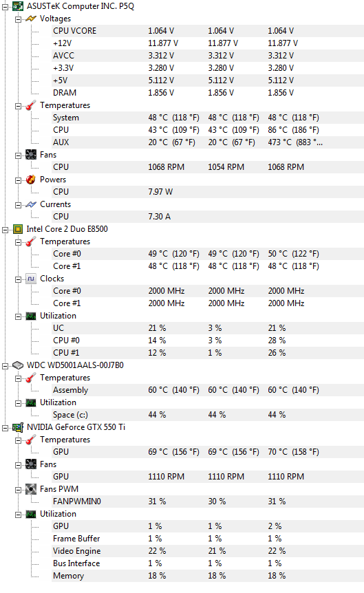The image size is (364, 593).
Task: Click the motherboard Voltages lightning icon
Action: [x=31, y=19]
